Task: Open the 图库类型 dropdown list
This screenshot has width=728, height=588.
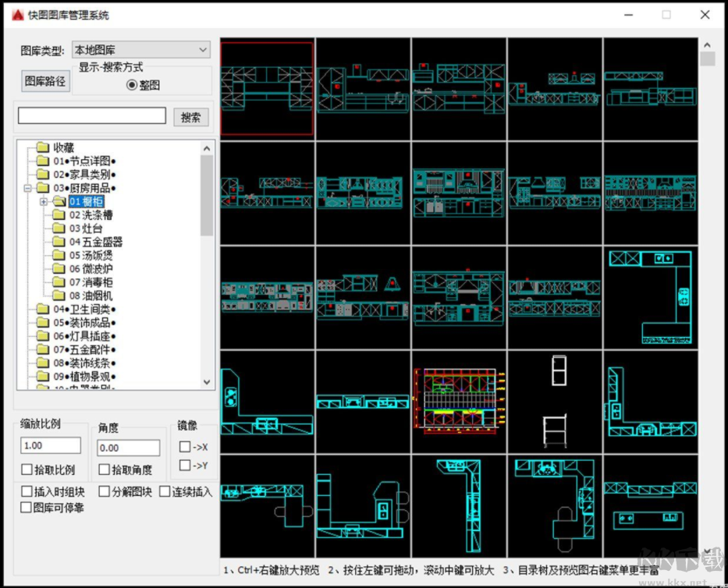Action: (x=203, y=50)
